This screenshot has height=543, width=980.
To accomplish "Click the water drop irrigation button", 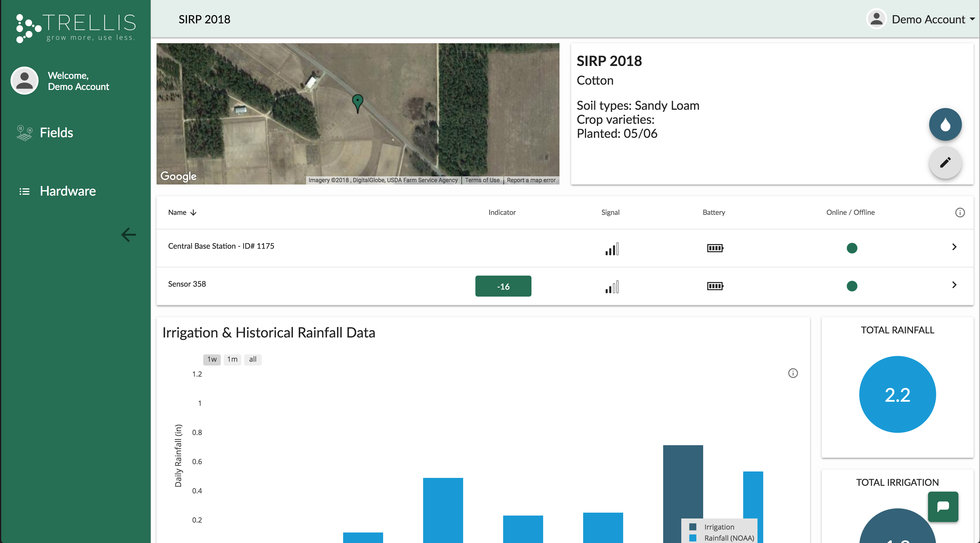I will (x=945, y=124).
